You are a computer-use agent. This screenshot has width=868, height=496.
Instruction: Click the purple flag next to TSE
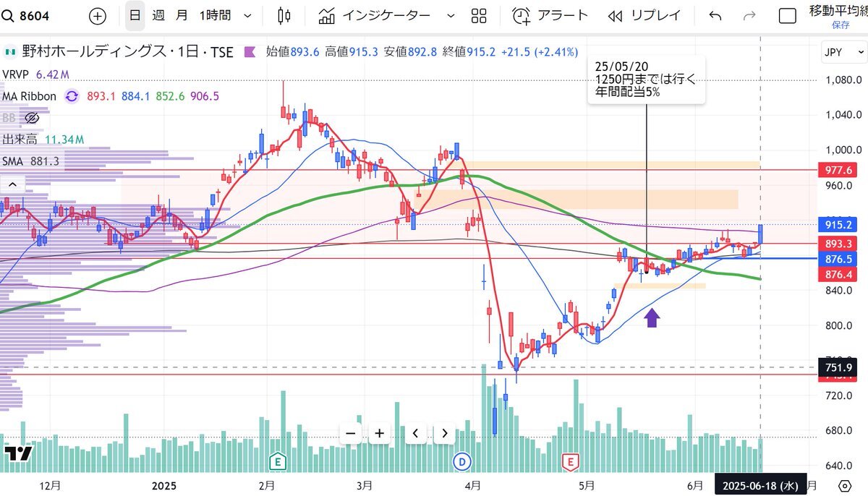click(250, 52)
